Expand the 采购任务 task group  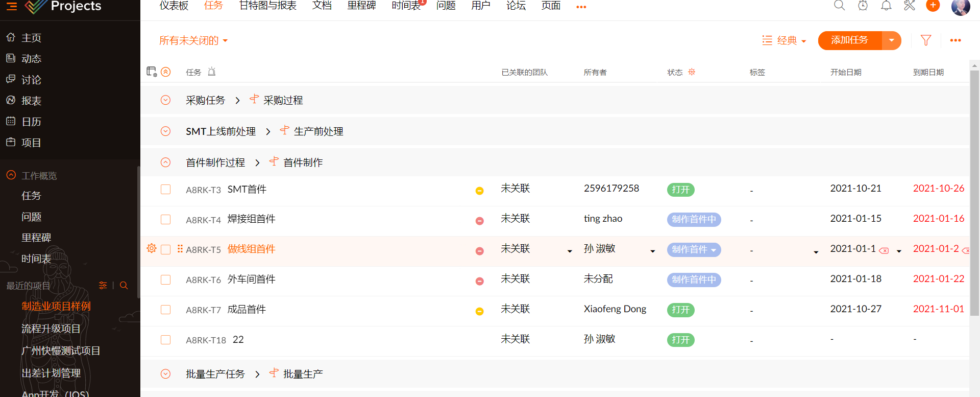pos(165,100)
